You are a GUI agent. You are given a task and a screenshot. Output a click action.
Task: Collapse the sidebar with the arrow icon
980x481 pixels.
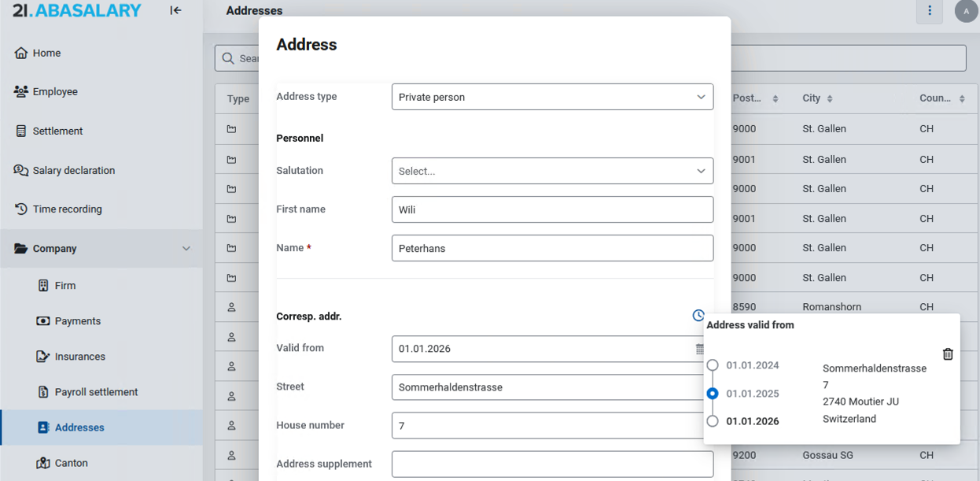[x=175, y=10]
